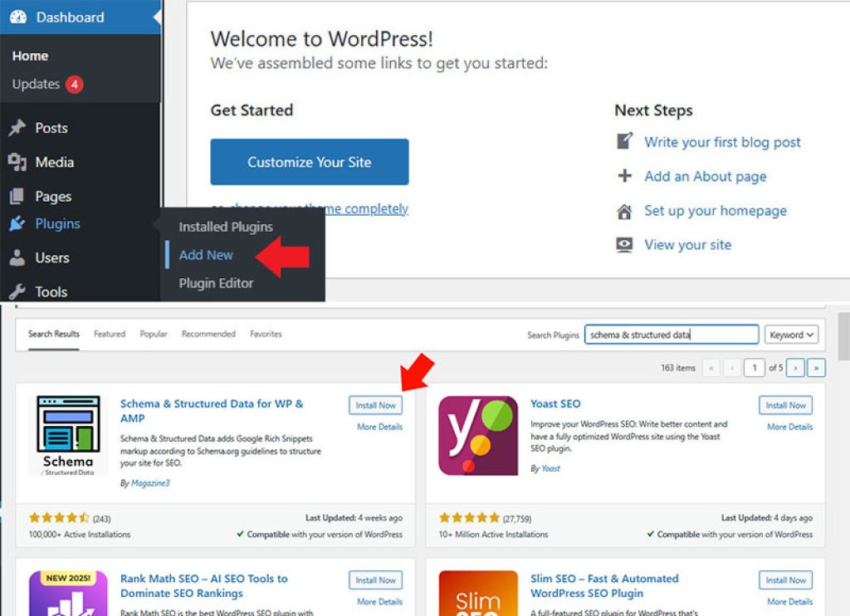Open Updates in the Dashboard submenu
Image resolution: width=850 pixels, height=616 pixels.
(x=36, y=84)
